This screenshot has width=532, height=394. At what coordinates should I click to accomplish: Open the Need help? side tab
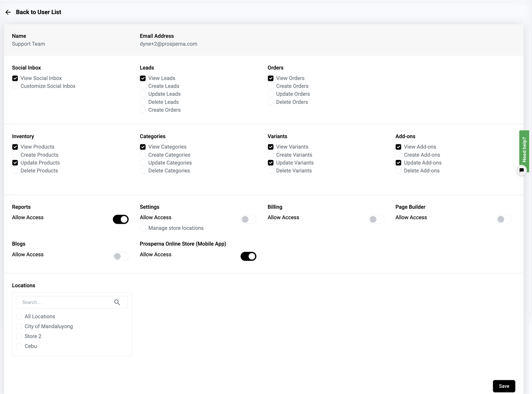click(524, 150)
